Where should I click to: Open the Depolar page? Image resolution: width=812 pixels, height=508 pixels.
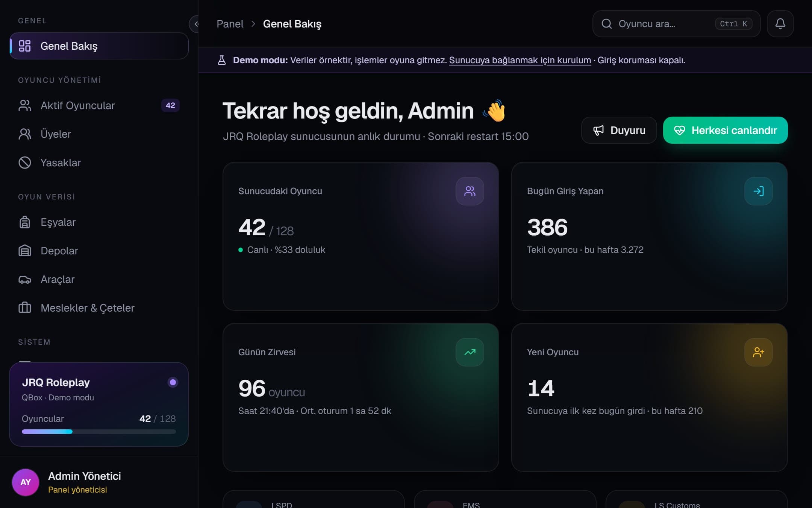(99, 251)
